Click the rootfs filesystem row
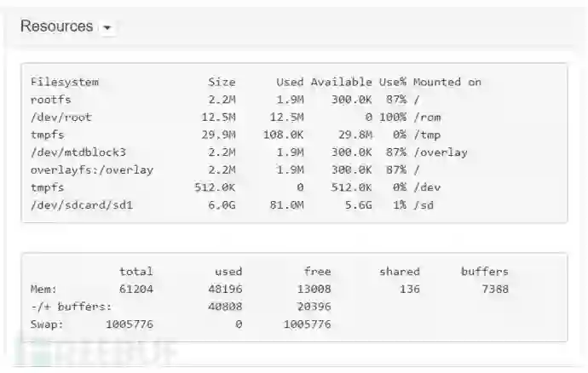588x373 pixels. click(x=48, y=100)
